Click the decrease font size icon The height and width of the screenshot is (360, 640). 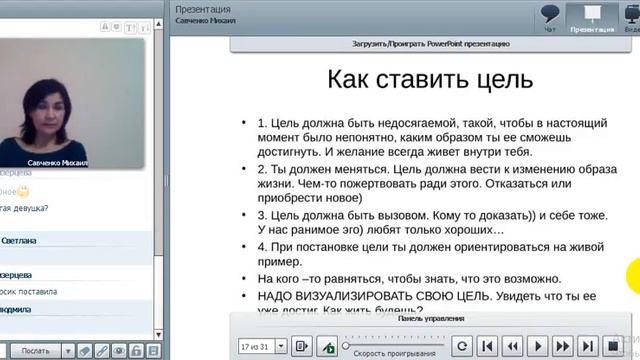[145, 27]
